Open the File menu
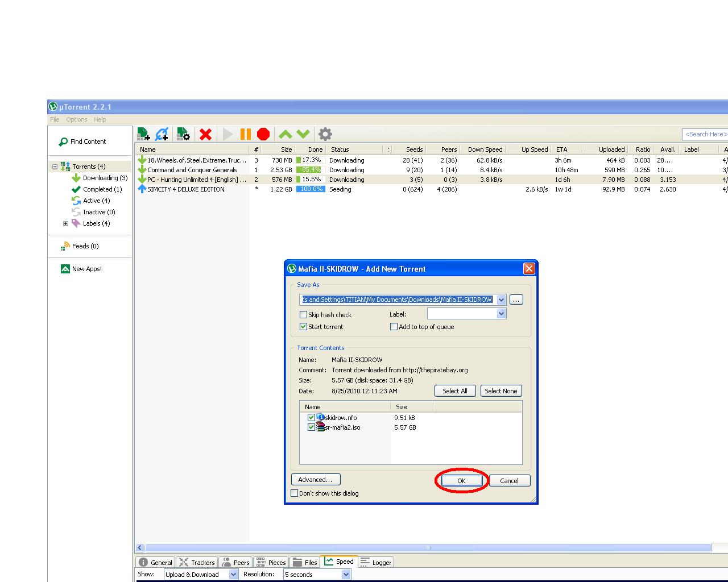Viewport: 728px width, 582px height. click(55, 119)
